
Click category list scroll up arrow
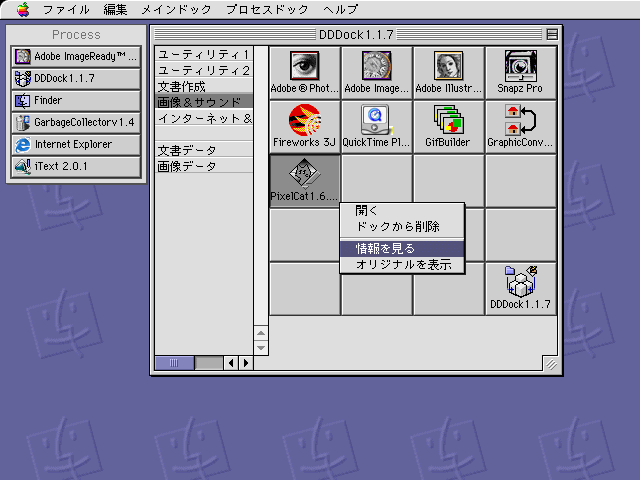pyautogui.click(x=261, y=333)
